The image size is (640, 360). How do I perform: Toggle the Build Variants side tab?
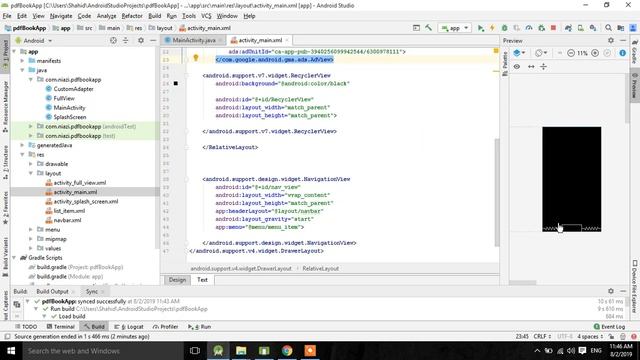(x=5, y=257)
